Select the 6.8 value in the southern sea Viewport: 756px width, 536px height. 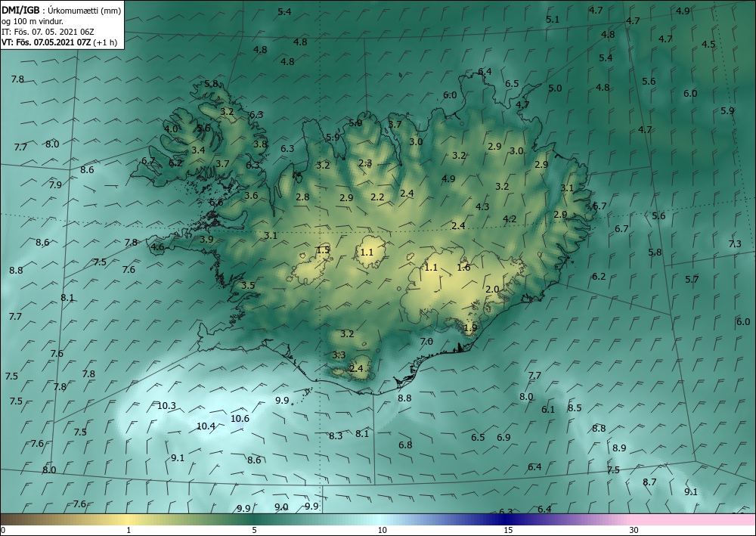coord(405,445)
